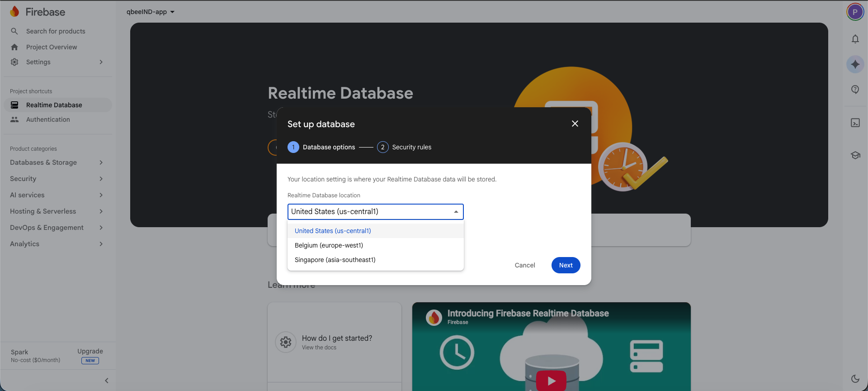This screenshot has width=868, height=391.
Task: Open the learning graduation cap icon
Action: (855, 155)
